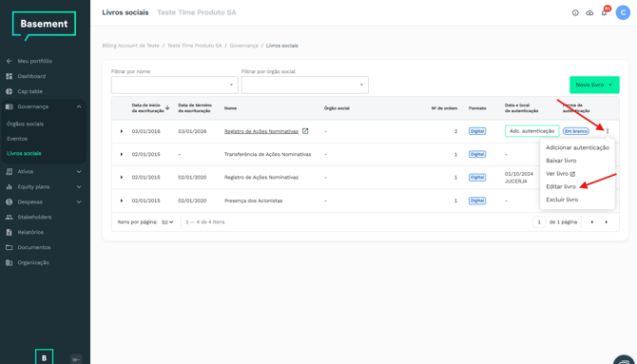Click Teste Time Produto SA breadcrumb
The height and width of the screenshot is (364, 637).
[195, 46]
